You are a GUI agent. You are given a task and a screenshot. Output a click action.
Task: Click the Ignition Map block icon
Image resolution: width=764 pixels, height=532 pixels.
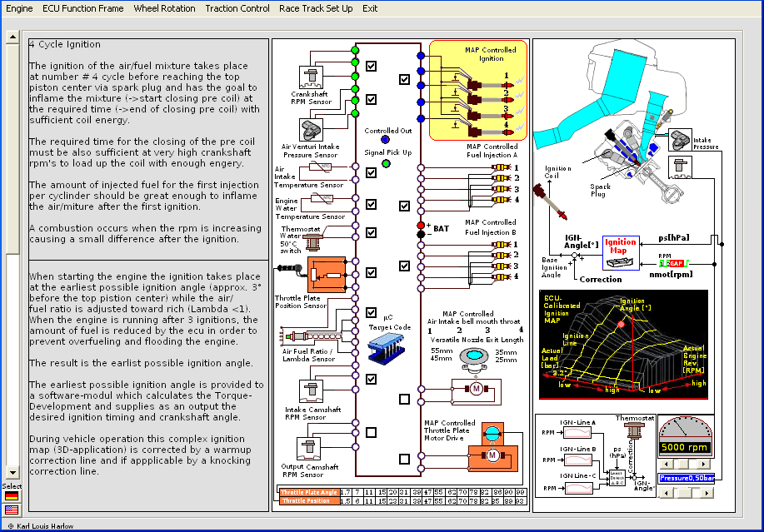[621, 252]
